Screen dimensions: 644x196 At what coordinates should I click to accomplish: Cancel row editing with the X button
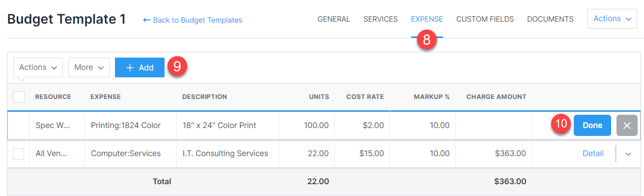[x=627, y=125]
